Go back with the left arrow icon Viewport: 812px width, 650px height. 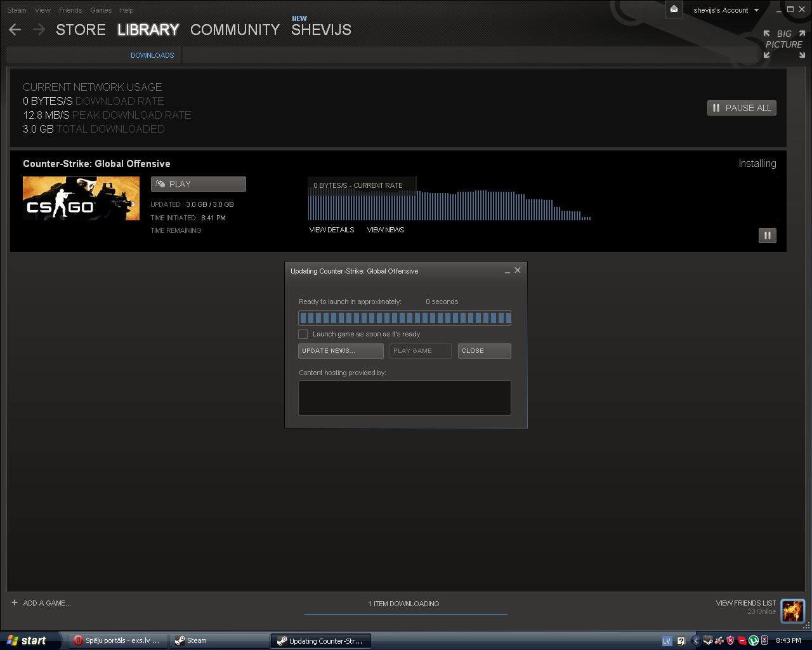(x=15, y=29)
